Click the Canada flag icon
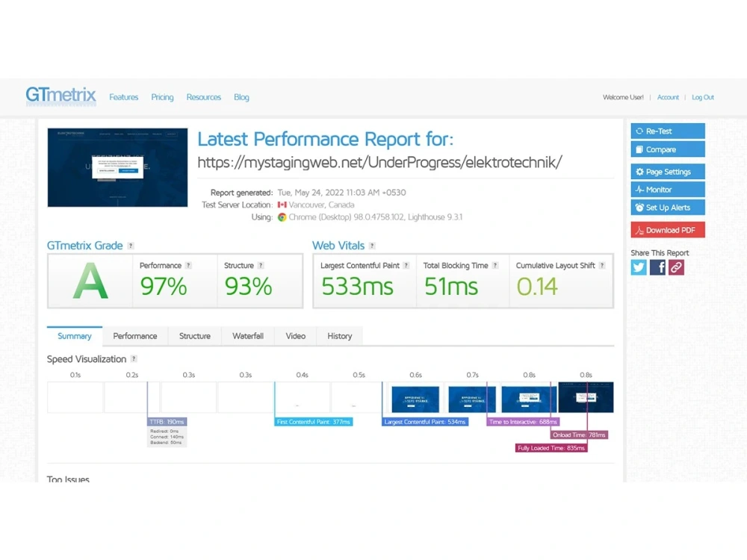 (282, 205)
